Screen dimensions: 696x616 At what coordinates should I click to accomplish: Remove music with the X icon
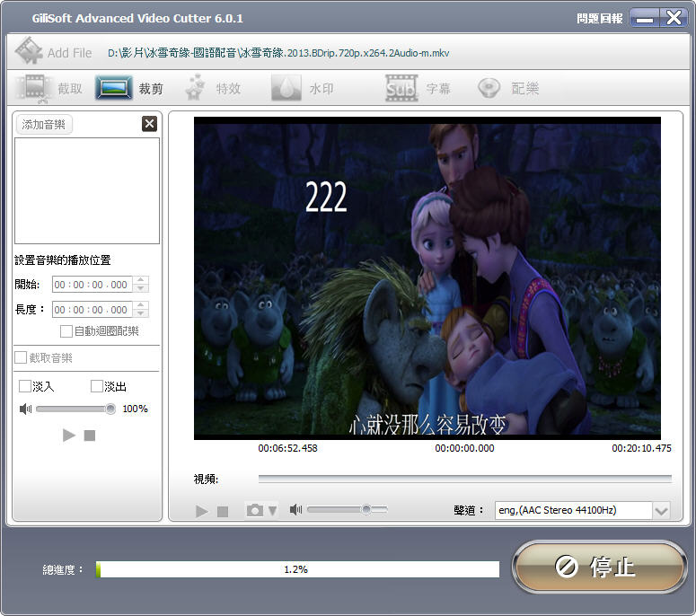[150, 124]
